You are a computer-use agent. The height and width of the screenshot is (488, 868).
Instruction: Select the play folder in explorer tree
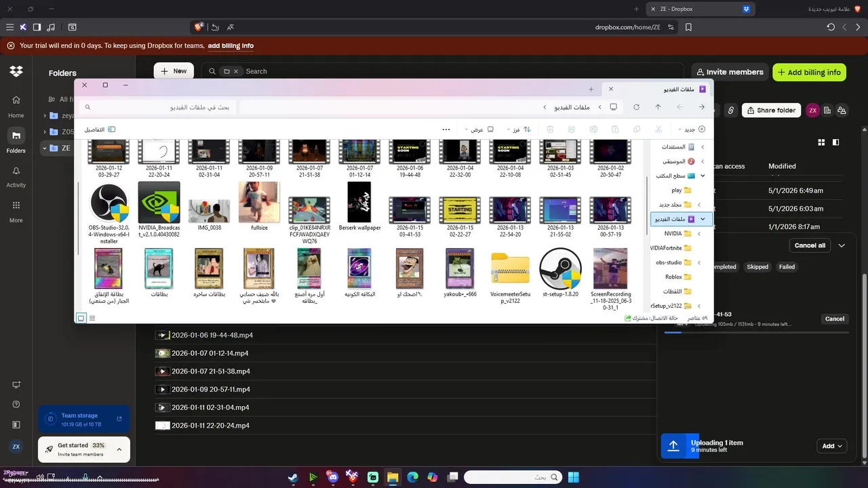click(x=681, y=190)
